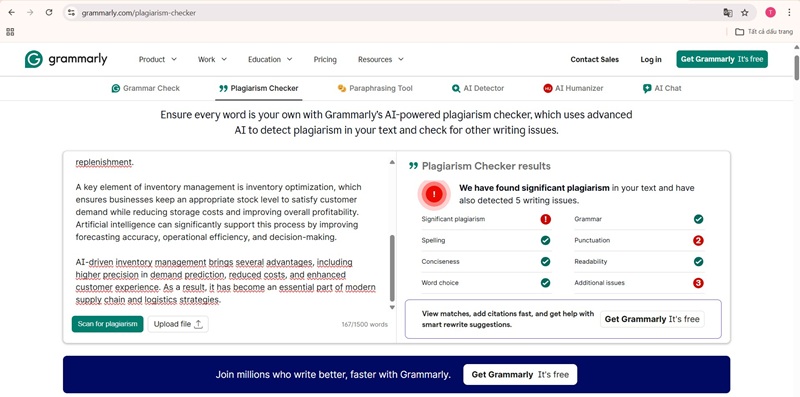Viewport: 800px width, 397px height.
Task: Switch to the AI Detector tab
Action: 478,88
